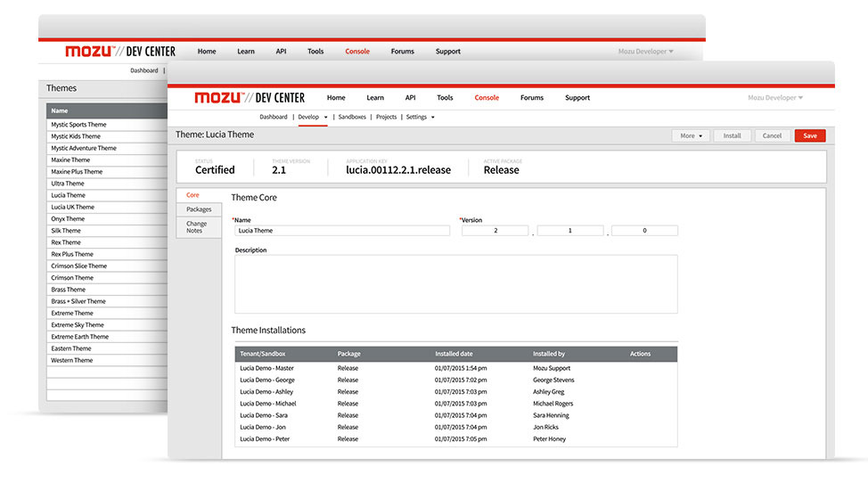Screen dimensions: 868x499
Task: Select the Lucia Demo - George installation row
Action: (x=456, y=380)
